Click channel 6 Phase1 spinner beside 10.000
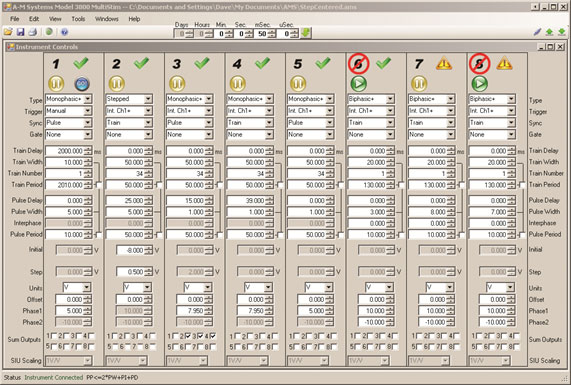This screenshot has width=571, height=385. [x=390, y=311]
